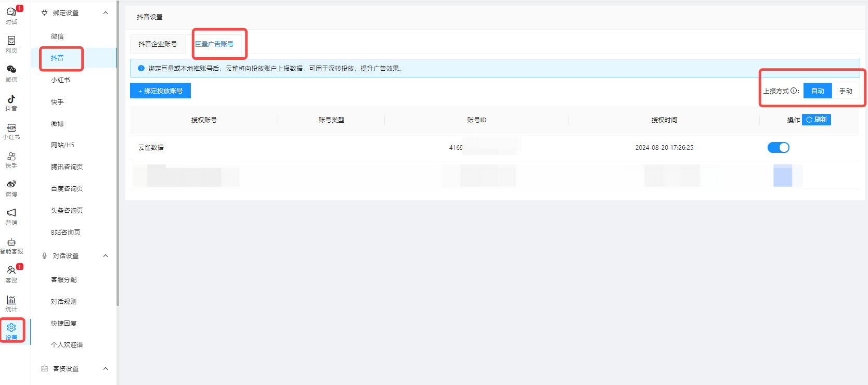Open the 小红书 icon in sidebar
868x385 pixels.
click(11, 131)
